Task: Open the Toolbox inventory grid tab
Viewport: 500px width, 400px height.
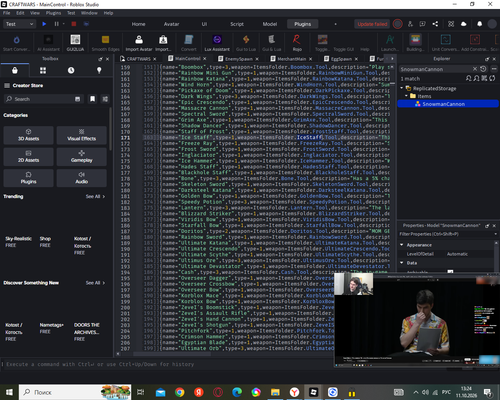Action: click(43, 70)
